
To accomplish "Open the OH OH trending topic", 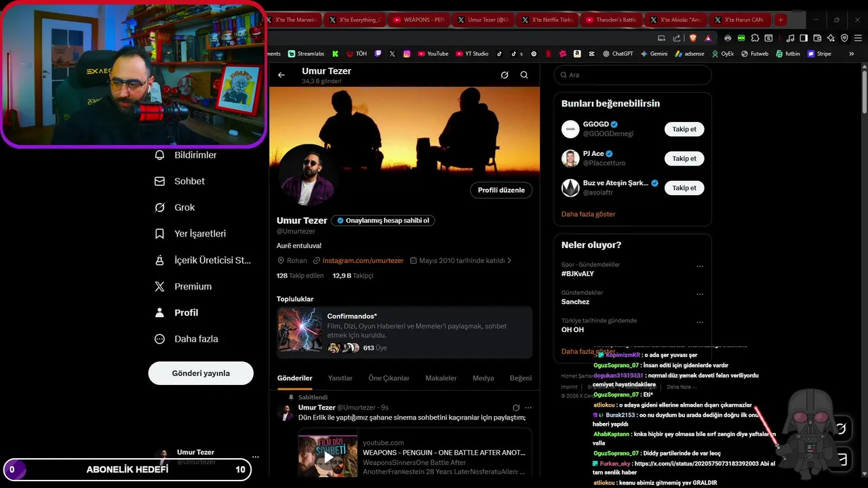I will pos(572,329).
